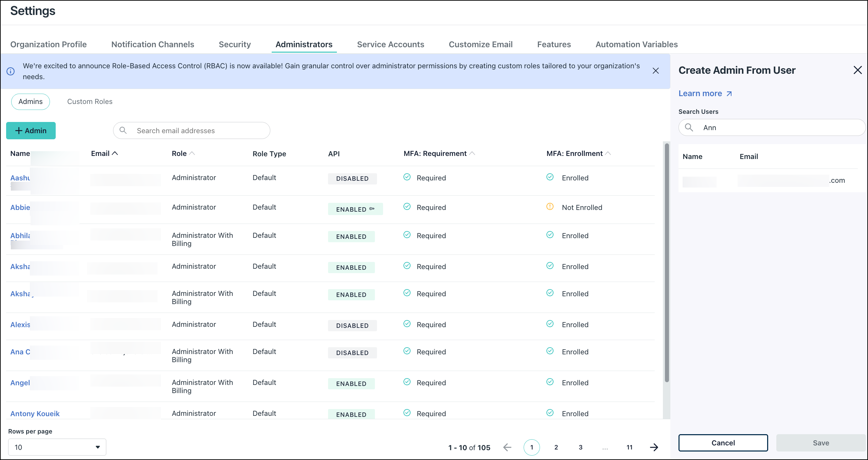This screenshot has width=868, height=460.
Task: Toggle API off for Antony Koueik
Action: coord(351,414)
